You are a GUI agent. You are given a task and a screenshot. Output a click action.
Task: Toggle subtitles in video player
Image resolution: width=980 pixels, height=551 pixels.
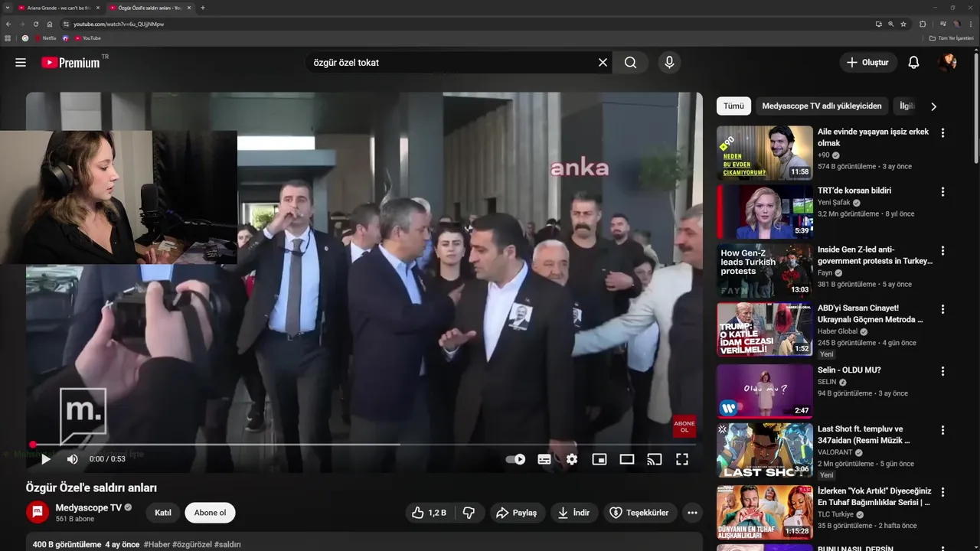tap(544, 459)
